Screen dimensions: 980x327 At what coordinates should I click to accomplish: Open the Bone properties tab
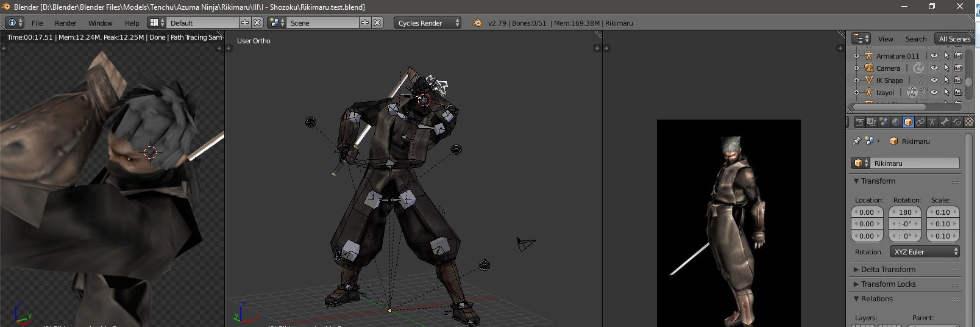click(945, 122)
